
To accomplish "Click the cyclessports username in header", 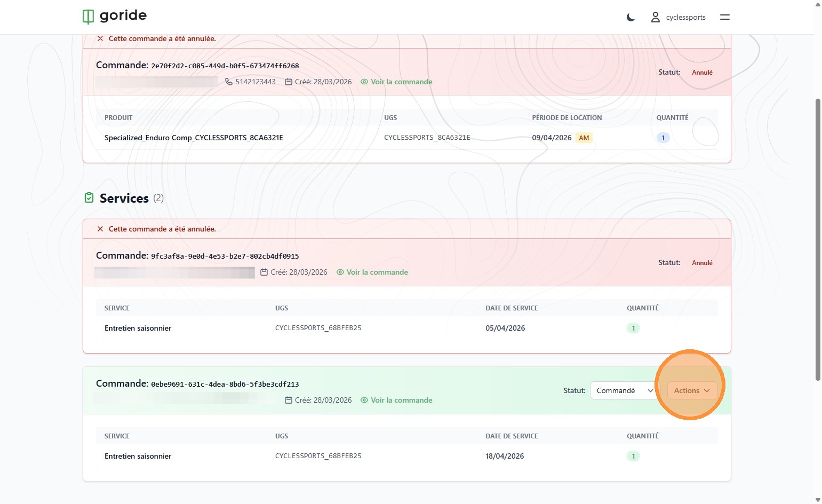I will [685, 18].
